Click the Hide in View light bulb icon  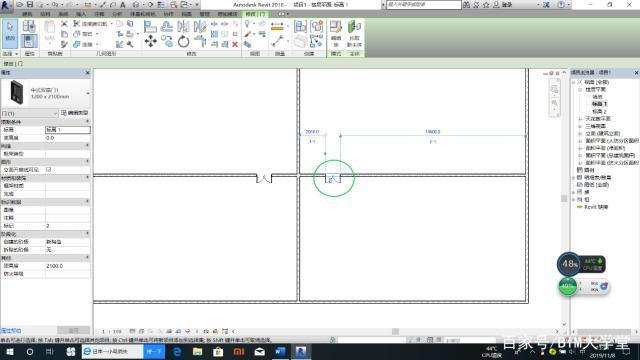(x=247, y=24)
